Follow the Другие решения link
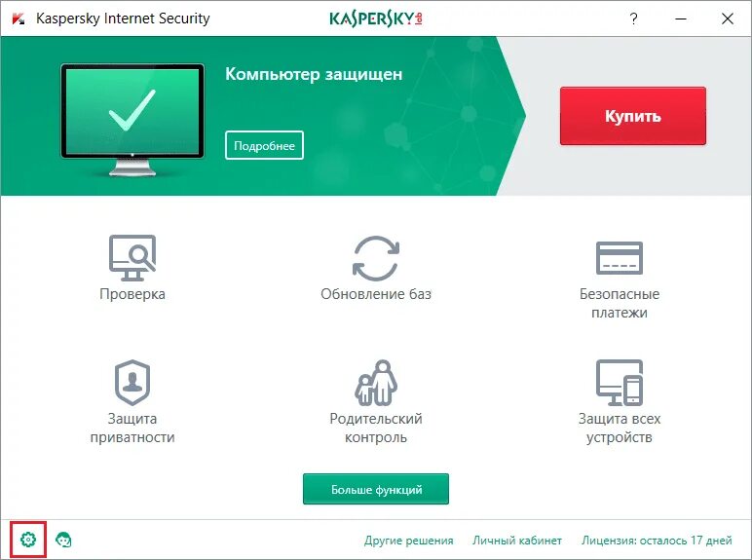 [408, 541]
